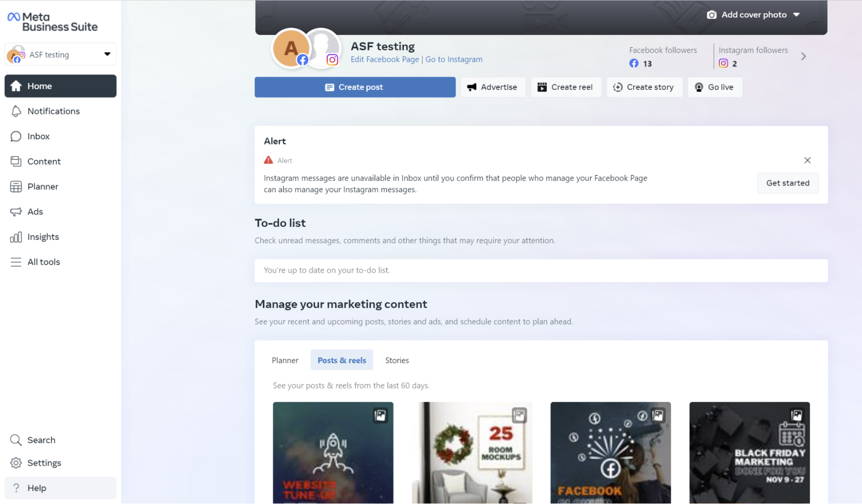Viewport: 862px width, 504px height.
Task: Open the Content sidebar icon
Action: 16,161
